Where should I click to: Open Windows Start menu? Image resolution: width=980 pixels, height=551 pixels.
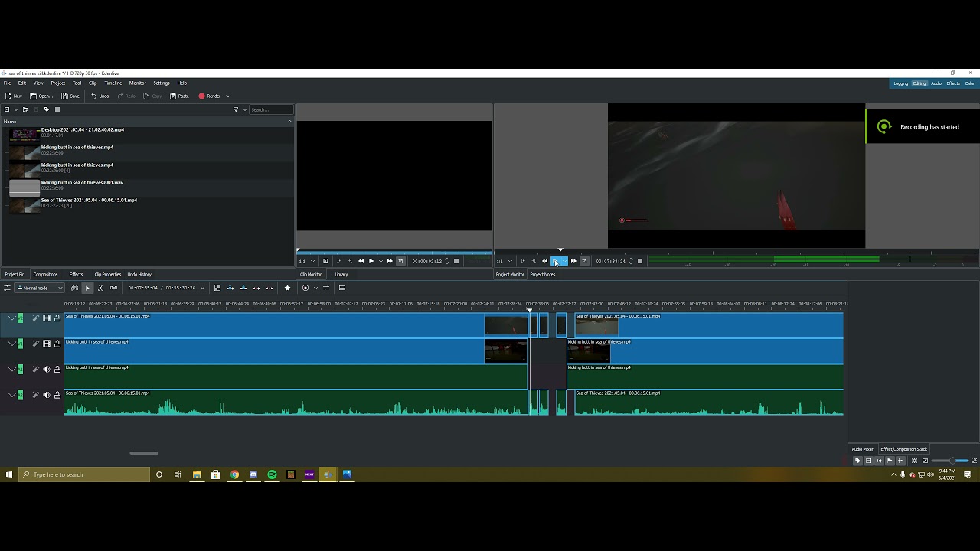click(x=9, y=474)
